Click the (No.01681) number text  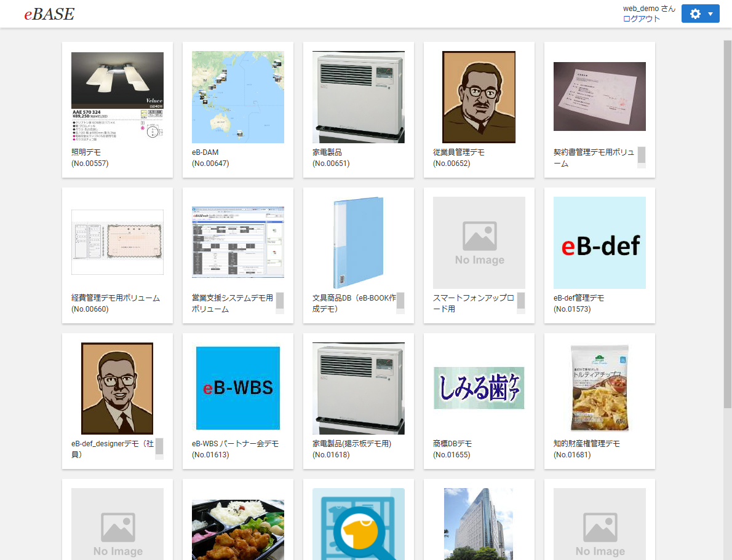point(572,454)
